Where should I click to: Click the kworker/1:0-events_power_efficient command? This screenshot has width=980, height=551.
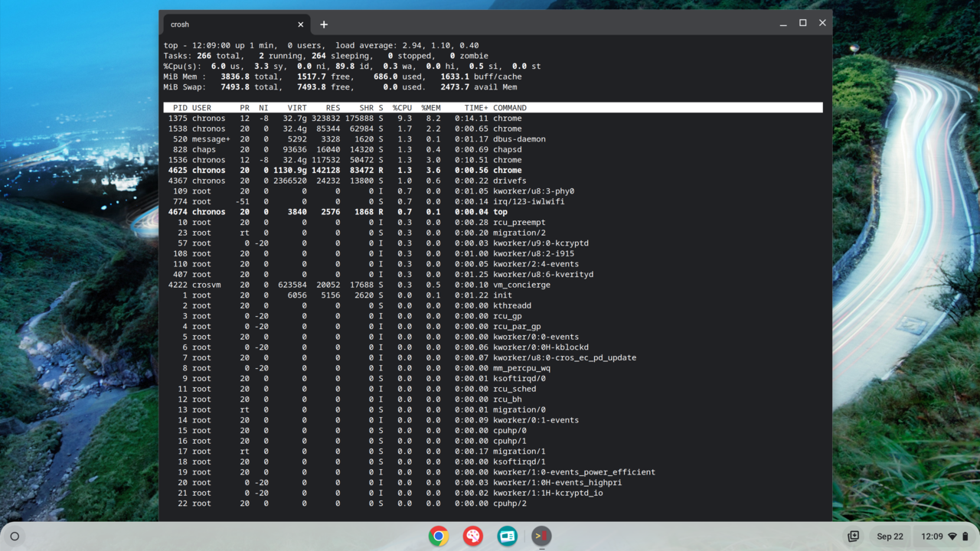574,472
